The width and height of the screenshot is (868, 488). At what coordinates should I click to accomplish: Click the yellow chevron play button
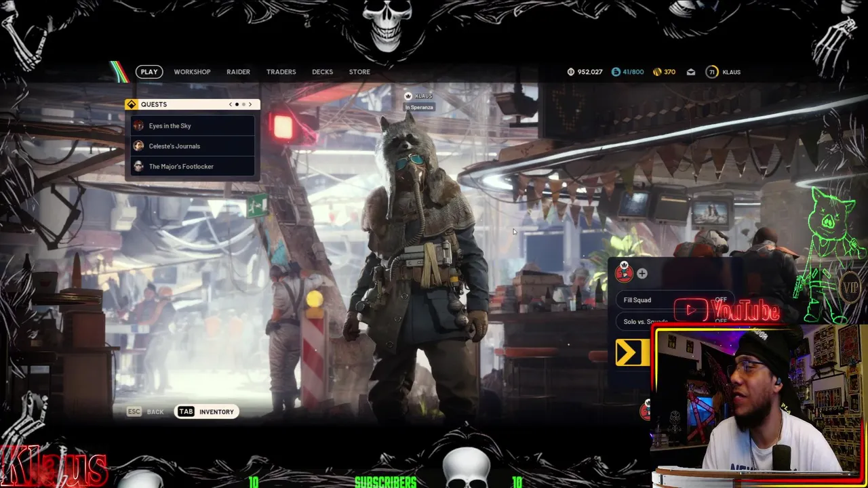tap(631, 352)
